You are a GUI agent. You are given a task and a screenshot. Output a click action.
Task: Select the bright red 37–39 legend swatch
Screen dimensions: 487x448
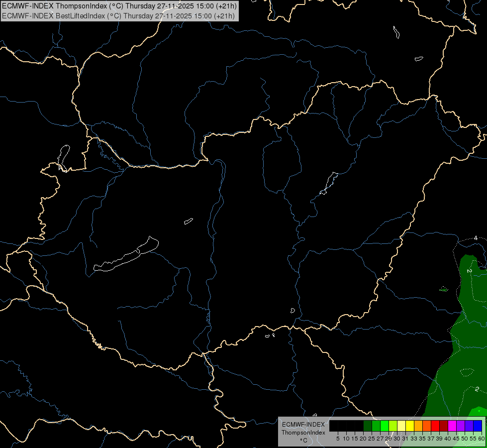click(435, 426)
